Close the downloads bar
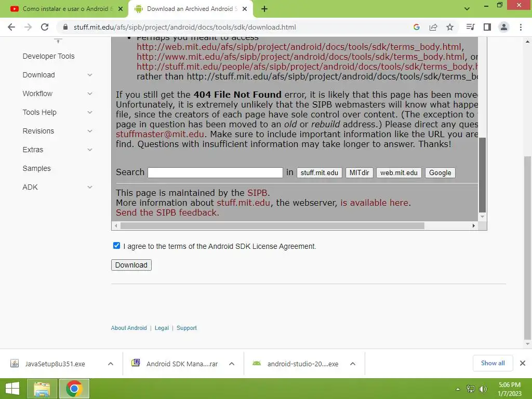Viewport: 532px width, 399px height. 523,363
